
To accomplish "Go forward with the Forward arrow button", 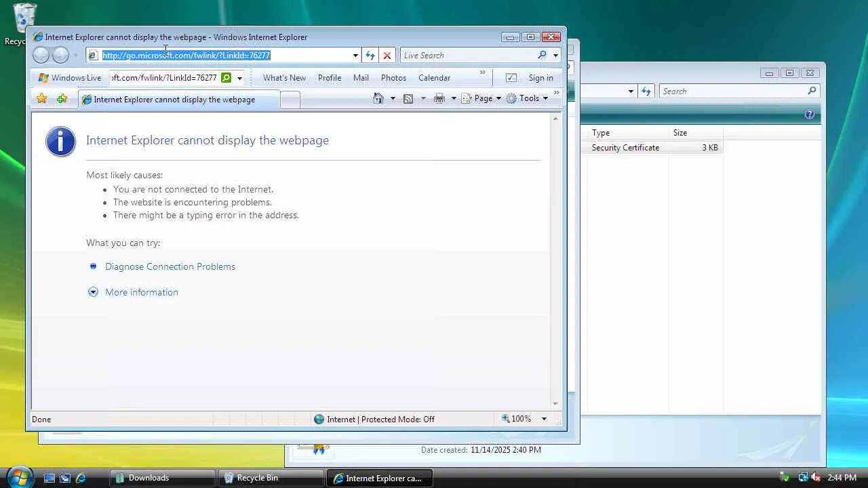I will (x=61, y=56).
